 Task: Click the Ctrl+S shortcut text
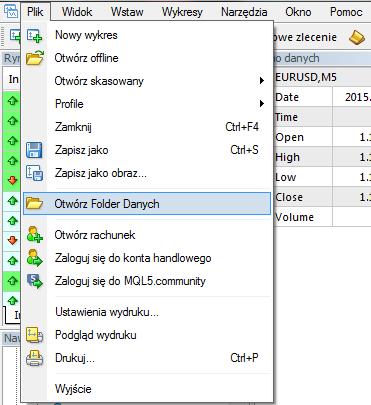[x=244, y=150]
